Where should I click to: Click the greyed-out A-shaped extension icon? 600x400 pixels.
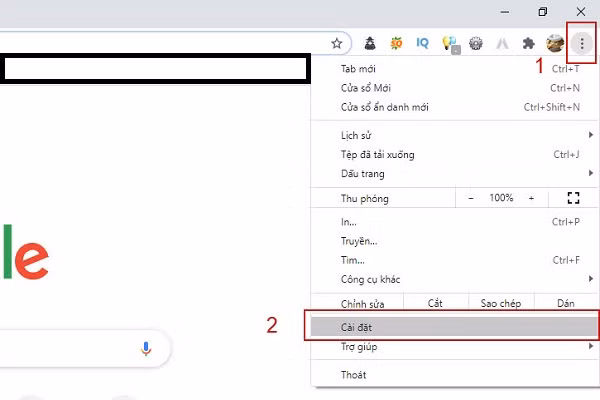point(502,43)
